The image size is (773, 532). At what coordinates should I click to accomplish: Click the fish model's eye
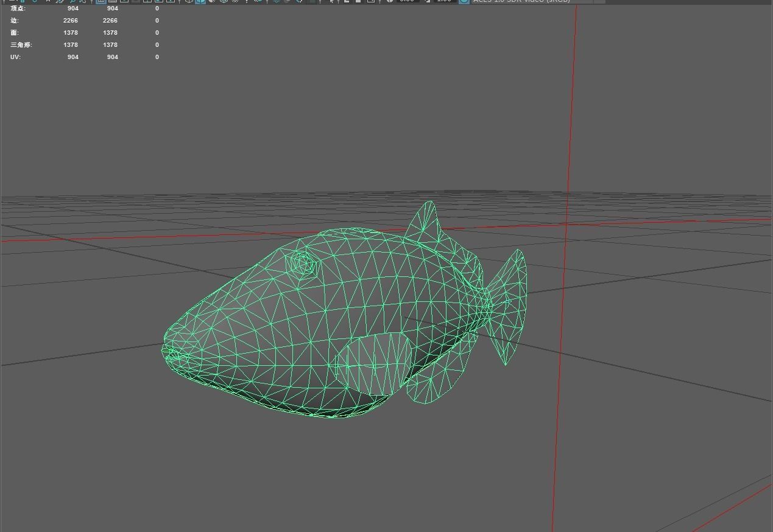(302, 264)
